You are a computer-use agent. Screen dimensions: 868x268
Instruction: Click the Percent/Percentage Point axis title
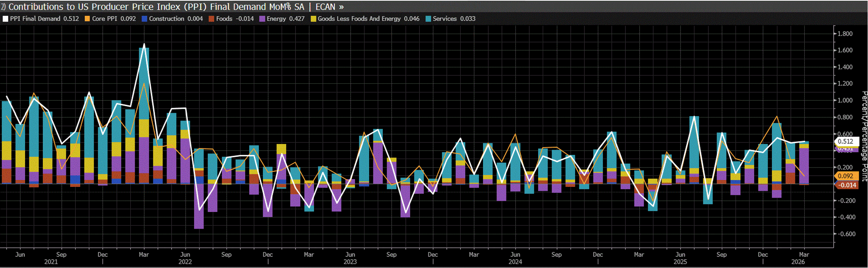click(864, 136)
